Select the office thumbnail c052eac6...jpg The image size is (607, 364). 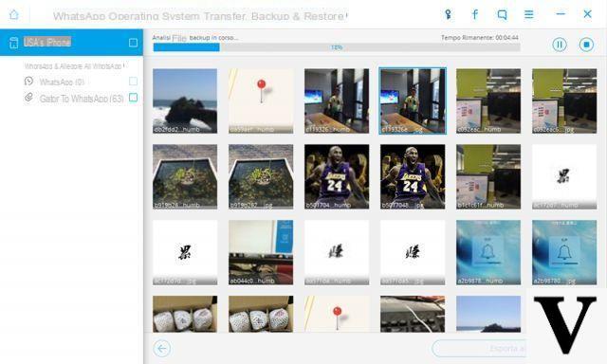point(564,101)
